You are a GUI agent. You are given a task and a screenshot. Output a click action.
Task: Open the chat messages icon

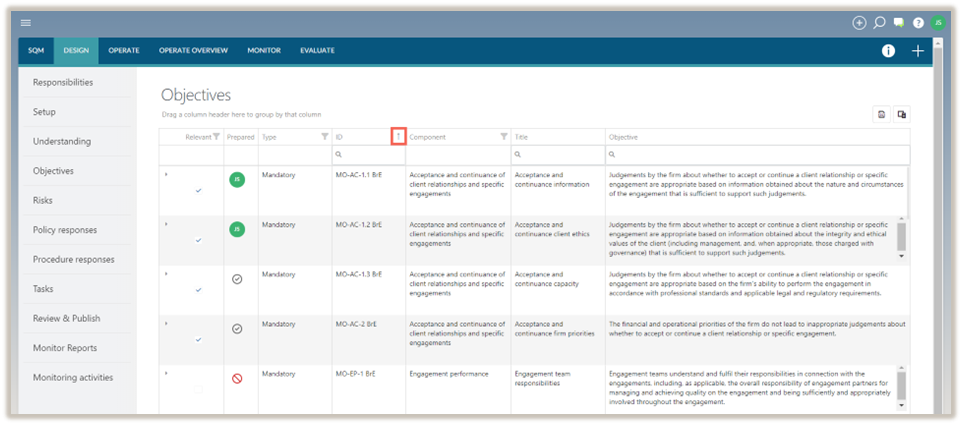pyautogui.click(x=899, y=22)
